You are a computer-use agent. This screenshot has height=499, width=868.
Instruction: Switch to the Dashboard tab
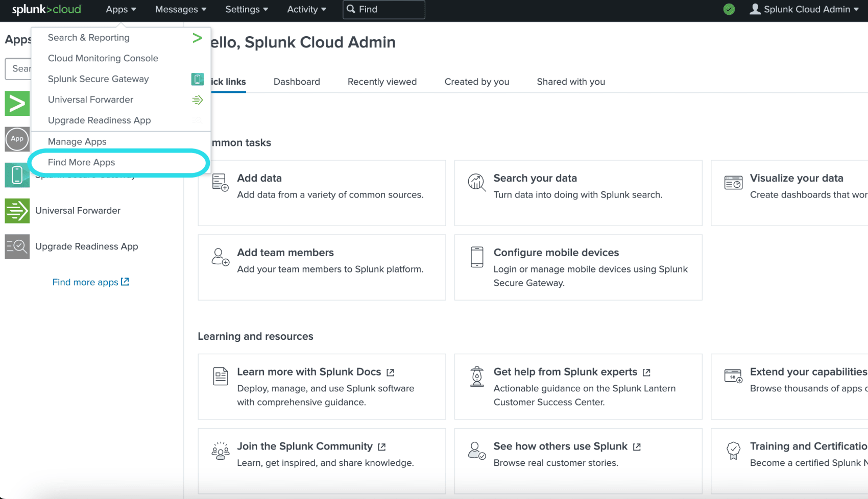[297, 82]
